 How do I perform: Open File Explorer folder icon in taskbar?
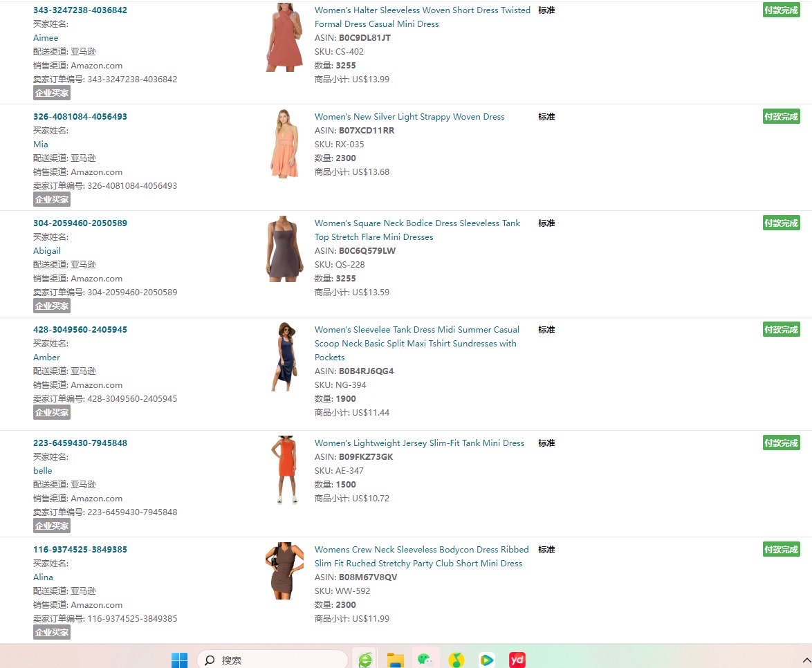tap(395, 660)
